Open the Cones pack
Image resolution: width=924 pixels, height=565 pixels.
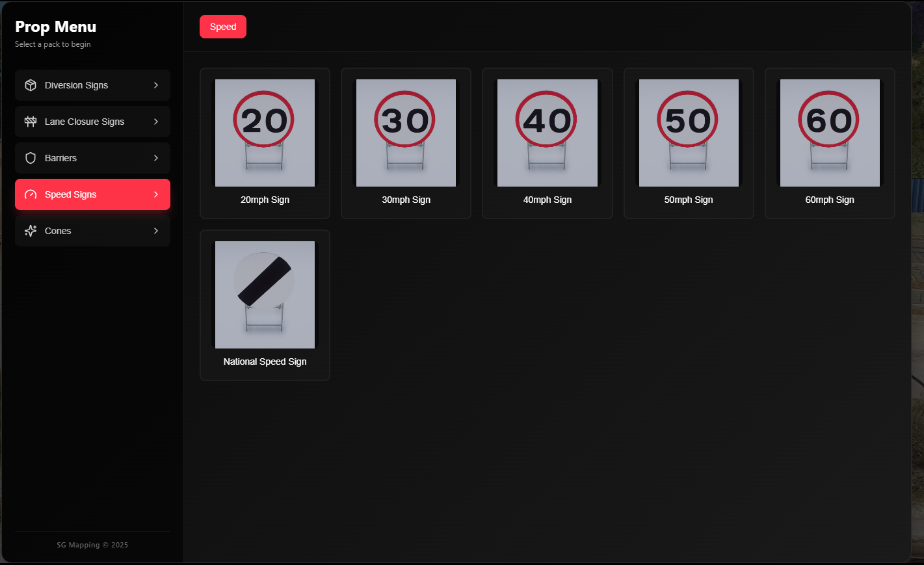click(x=92, y=231)
